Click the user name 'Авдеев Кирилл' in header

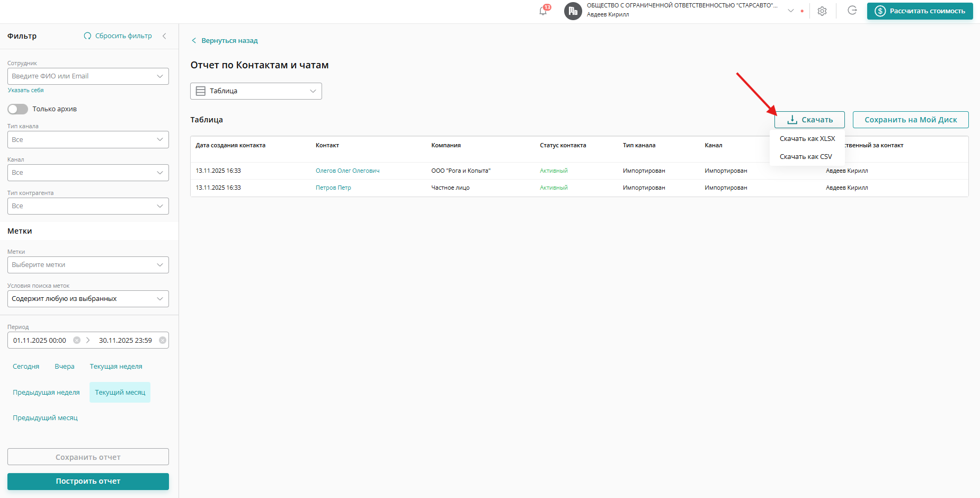coord(608,15)
